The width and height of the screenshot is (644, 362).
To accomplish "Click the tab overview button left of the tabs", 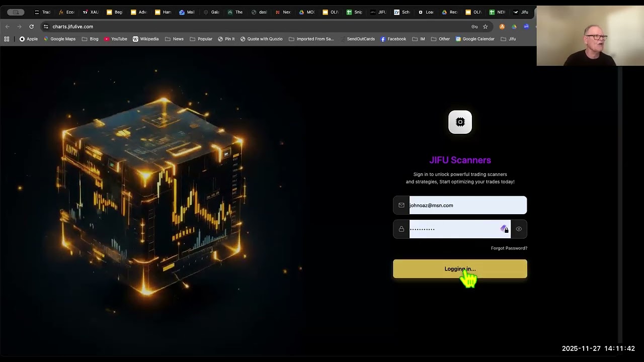I will (x=16, y=12).
